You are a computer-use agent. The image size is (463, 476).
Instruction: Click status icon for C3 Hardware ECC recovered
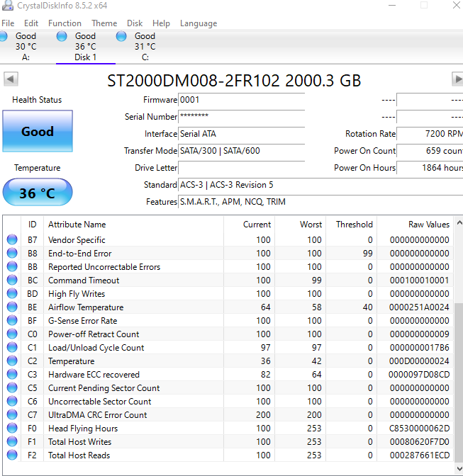click(x=12, y=374)
